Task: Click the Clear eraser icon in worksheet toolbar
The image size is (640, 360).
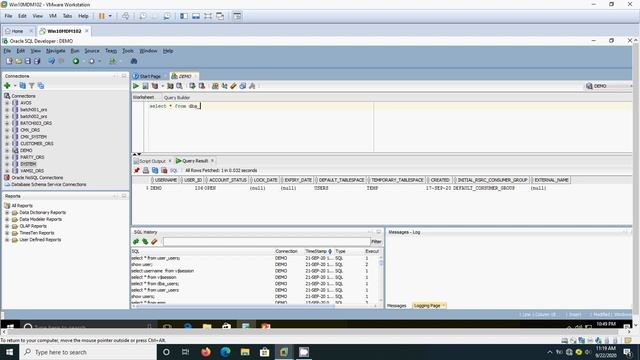Action: pos(233,86)
